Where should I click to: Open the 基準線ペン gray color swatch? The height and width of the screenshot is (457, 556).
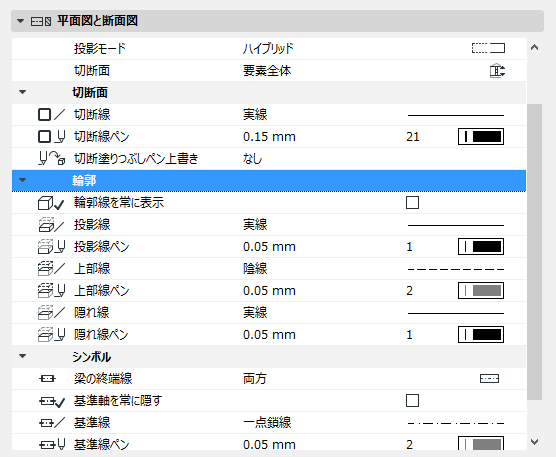point(481,443)
